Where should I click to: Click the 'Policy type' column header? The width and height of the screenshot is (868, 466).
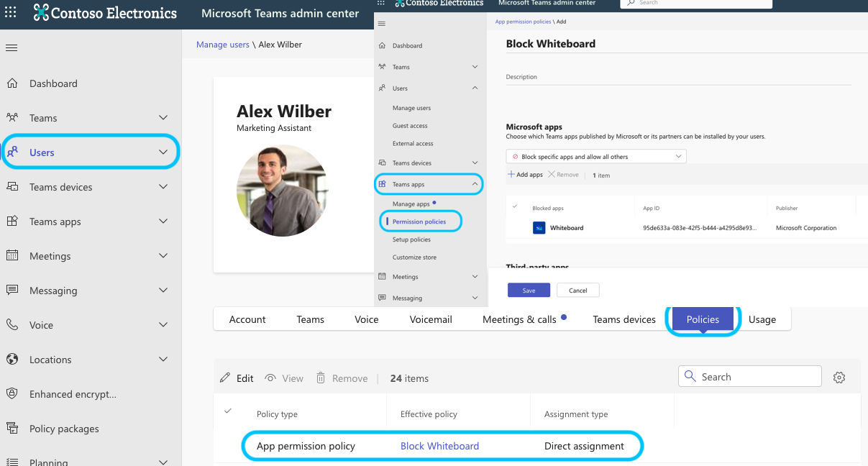(x=277, y=414)
